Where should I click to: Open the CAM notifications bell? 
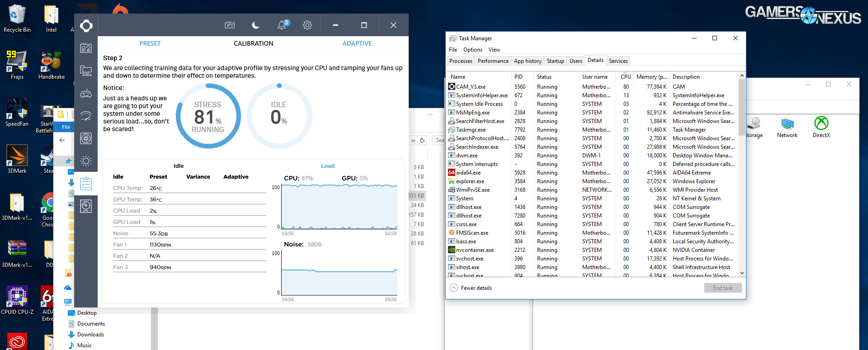[282, 25]
